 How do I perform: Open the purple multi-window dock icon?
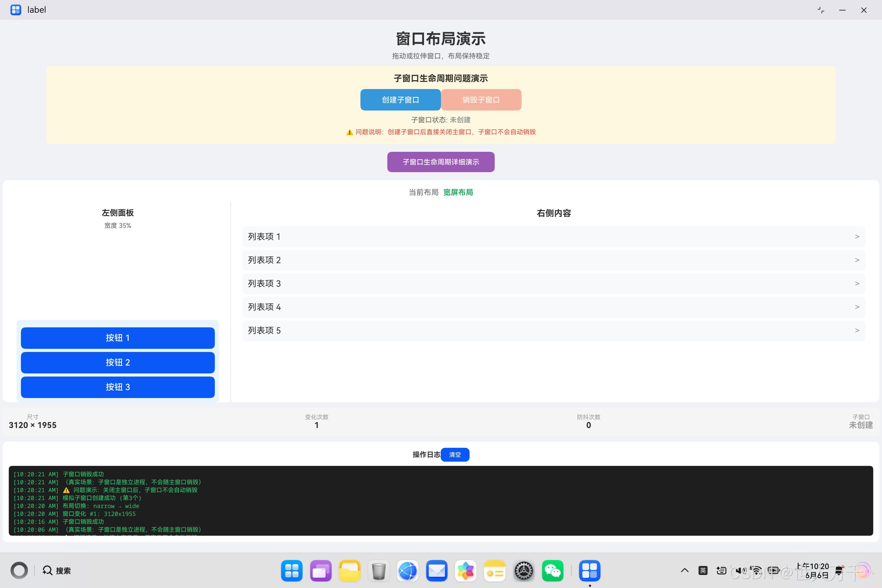321,570
